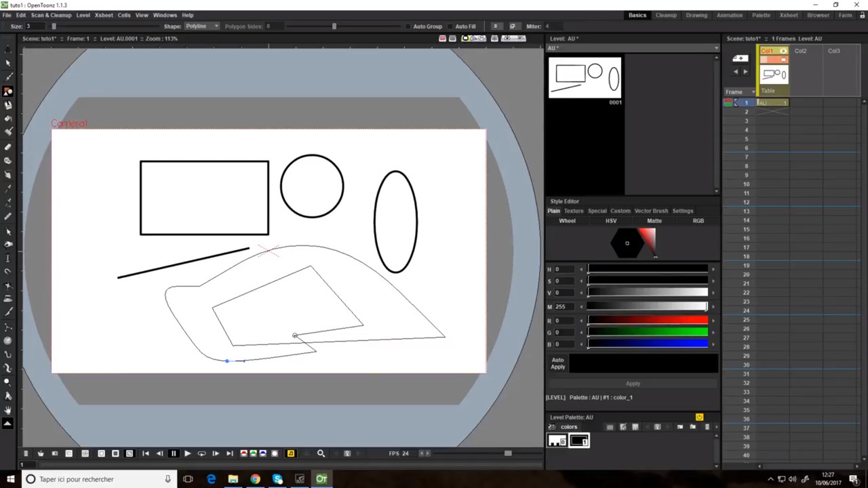The width and height of the screenshot is (868, 488).
Task: Enable the Auto Group checkbox
Action: pyautogui.click(x=408, y=26)
